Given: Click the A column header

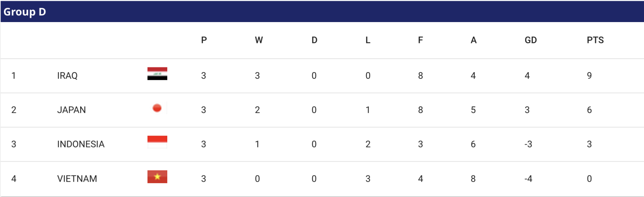Looking at the screenshot, I should pyautogui.click(x=474, y=40).
